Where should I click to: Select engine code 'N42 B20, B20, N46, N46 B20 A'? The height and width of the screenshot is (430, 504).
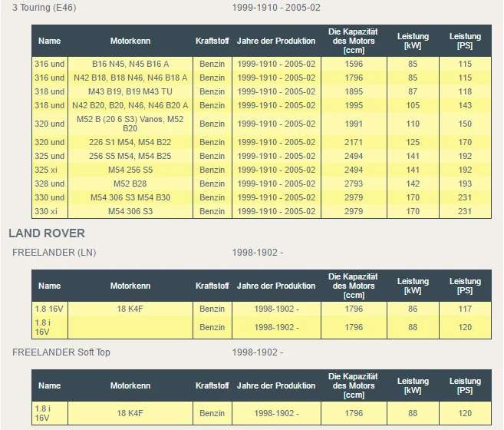130,105
